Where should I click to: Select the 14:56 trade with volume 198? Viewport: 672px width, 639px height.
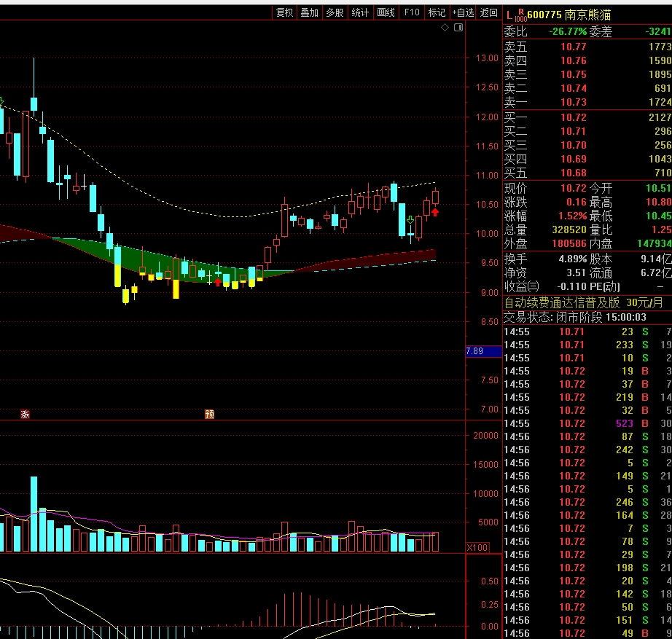(587, 568)
